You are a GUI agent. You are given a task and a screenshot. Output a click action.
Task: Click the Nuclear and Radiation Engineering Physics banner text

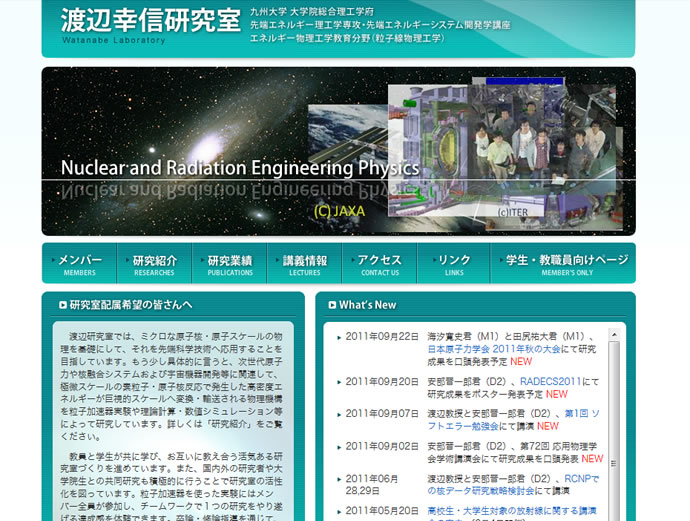coord(240,168)
